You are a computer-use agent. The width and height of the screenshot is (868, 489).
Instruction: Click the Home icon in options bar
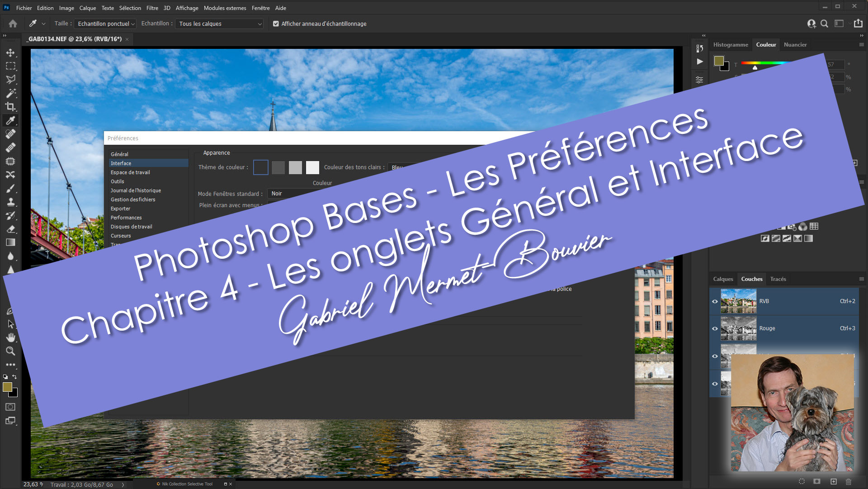[x=13, y=24]
